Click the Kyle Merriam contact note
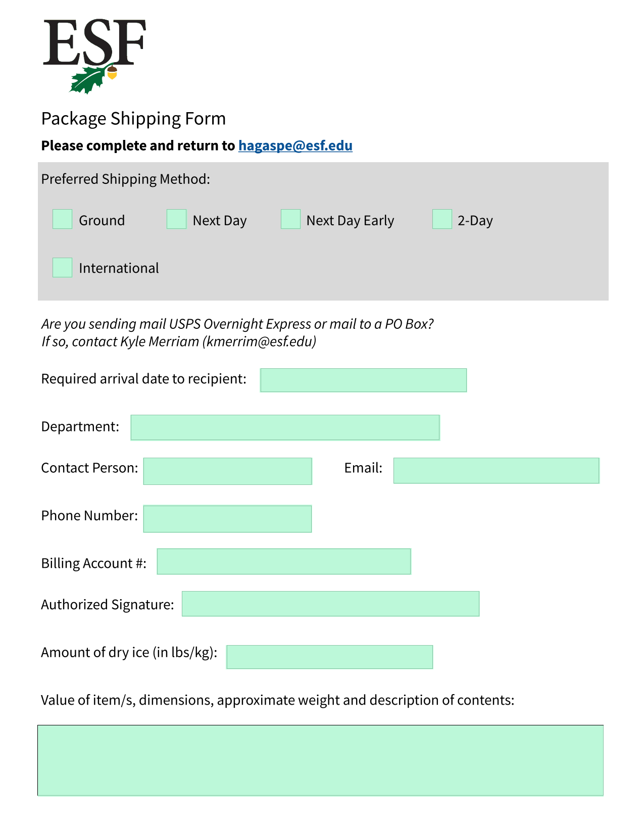This screenshot has height=833, width=644. (x=179, y=341)
